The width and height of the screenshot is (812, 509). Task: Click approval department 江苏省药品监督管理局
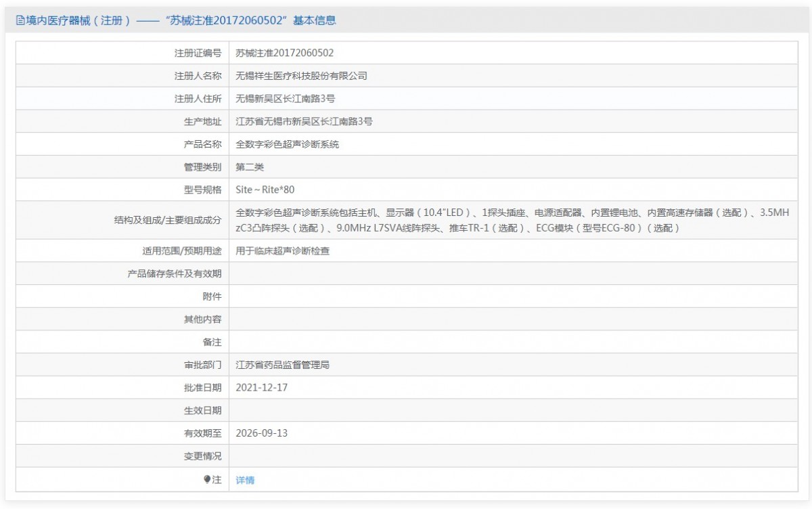pyautogui.click(x=282, y=365)
